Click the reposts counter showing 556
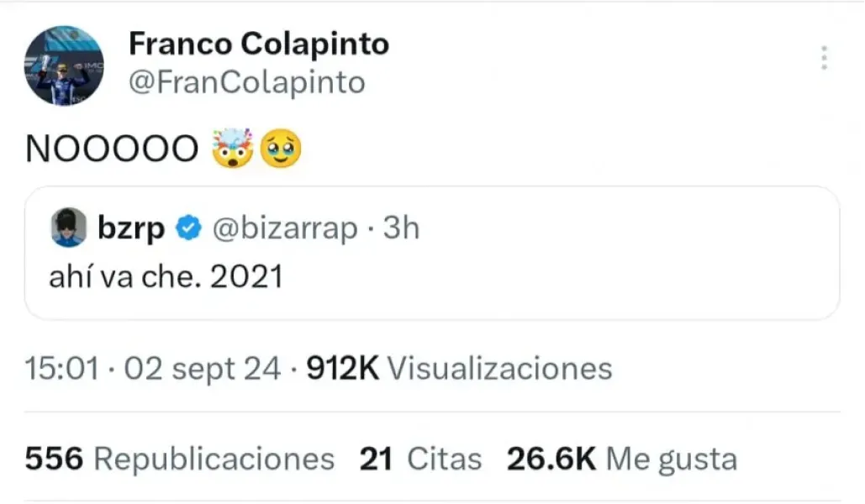 pos(53,458)
